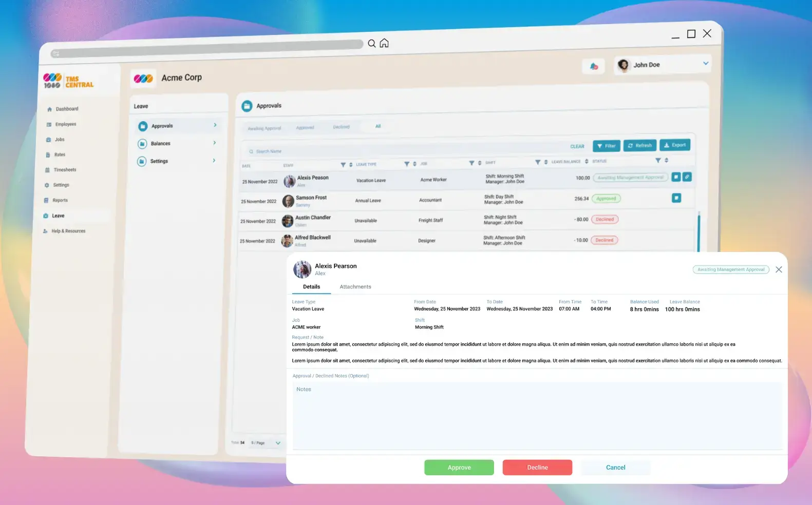The image size is (812, 505).
Task: Select the Awaiting Approval filter tab
Action: [264, 128]
